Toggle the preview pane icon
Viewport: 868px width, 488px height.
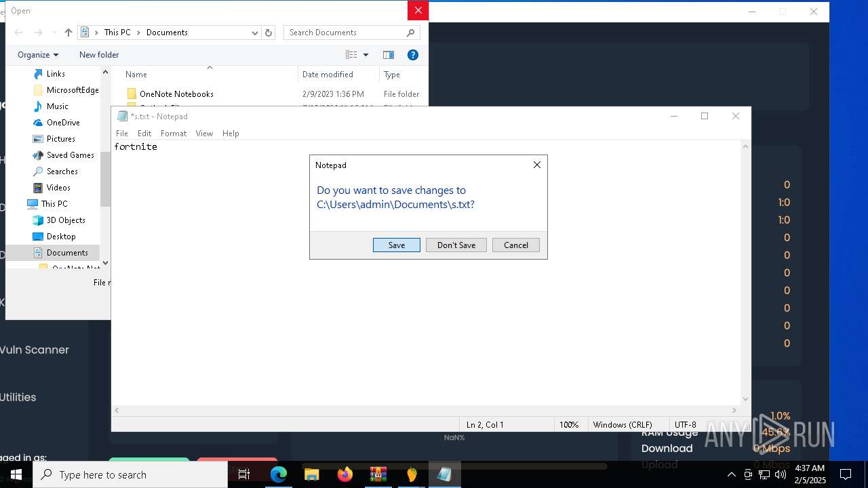coord(389,55)
